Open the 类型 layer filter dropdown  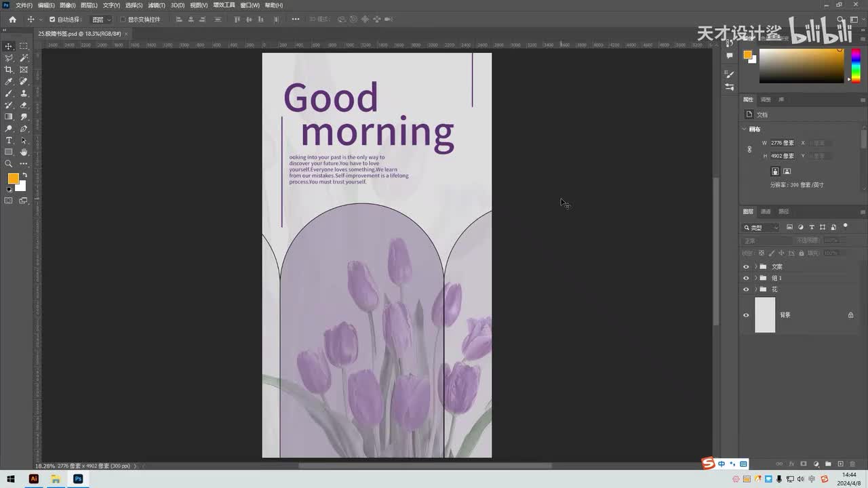[x=762, y=228]
